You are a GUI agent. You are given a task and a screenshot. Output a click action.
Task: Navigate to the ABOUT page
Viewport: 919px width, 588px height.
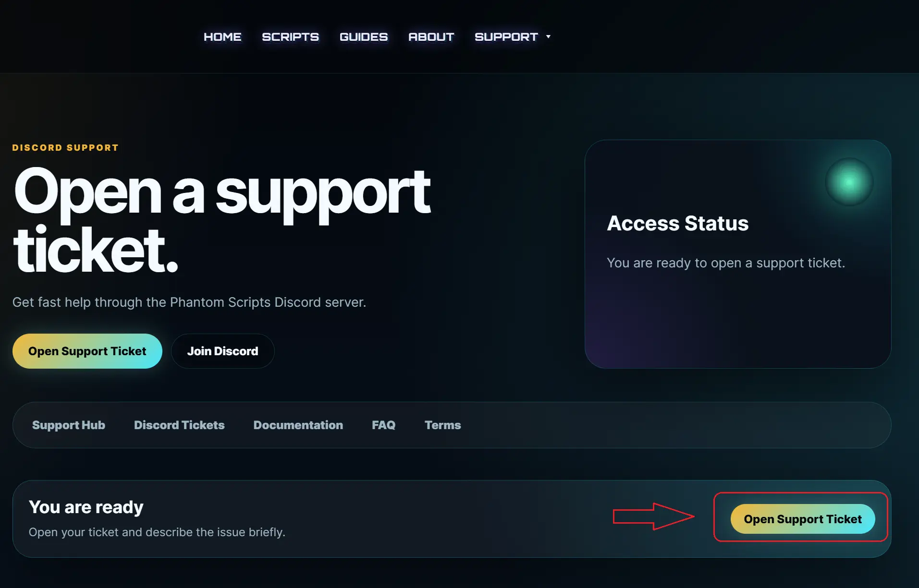point(431,37)
